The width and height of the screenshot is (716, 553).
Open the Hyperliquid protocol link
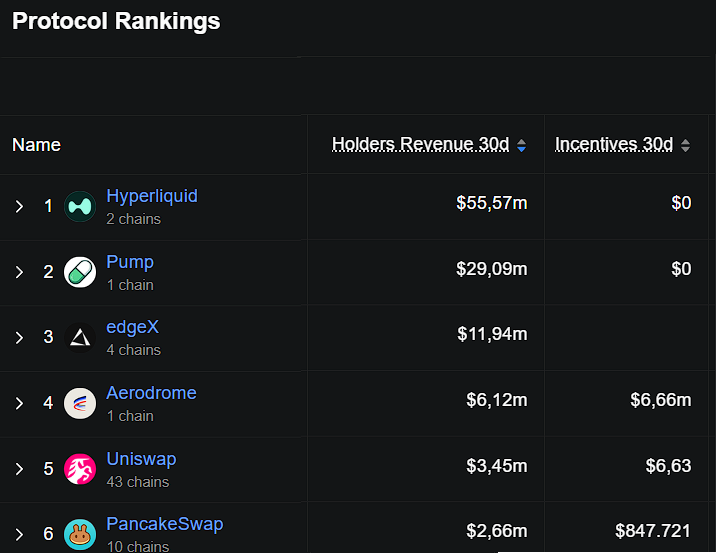coord(152,196)
